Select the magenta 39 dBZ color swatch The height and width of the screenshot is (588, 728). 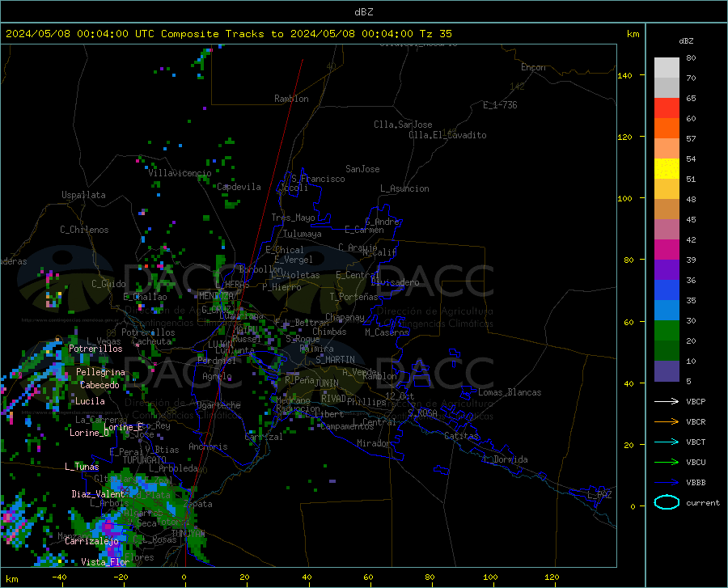point(667,250)
